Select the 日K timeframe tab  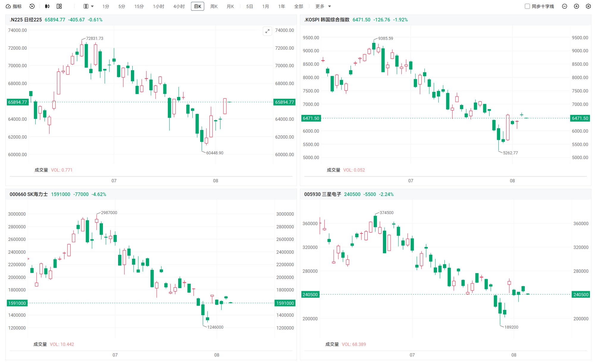198,6
